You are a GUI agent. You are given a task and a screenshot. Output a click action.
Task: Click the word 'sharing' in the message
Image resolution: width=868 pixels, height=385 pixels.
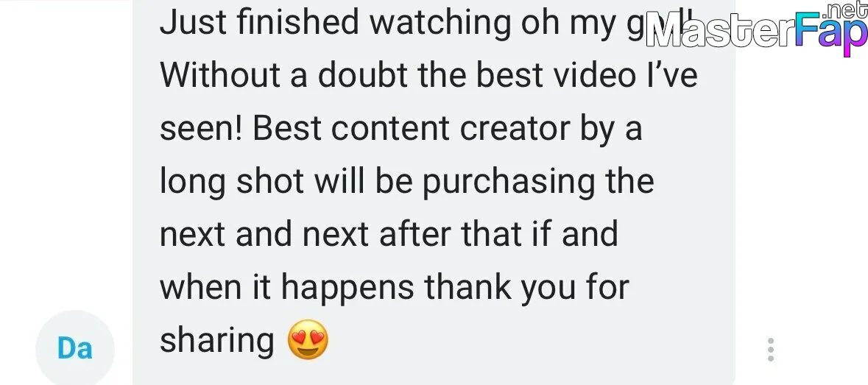(217, 342)
